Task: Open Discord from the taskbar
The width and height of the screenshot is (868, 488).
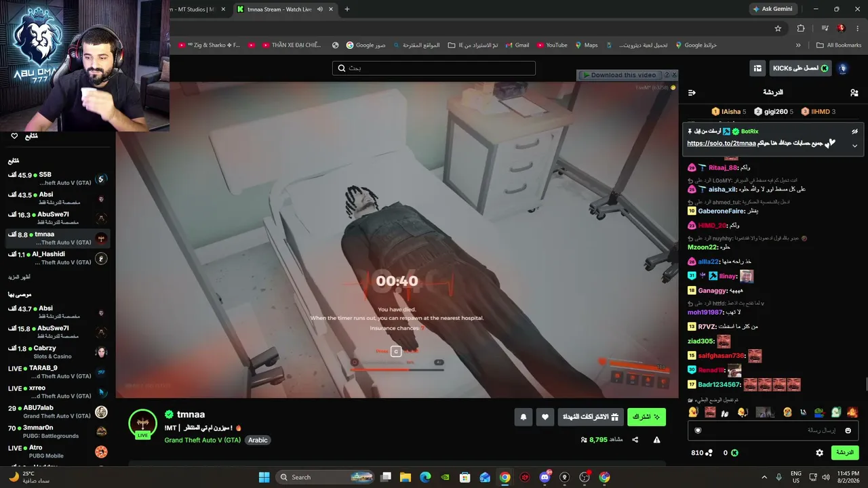Action: pos(545,477)
